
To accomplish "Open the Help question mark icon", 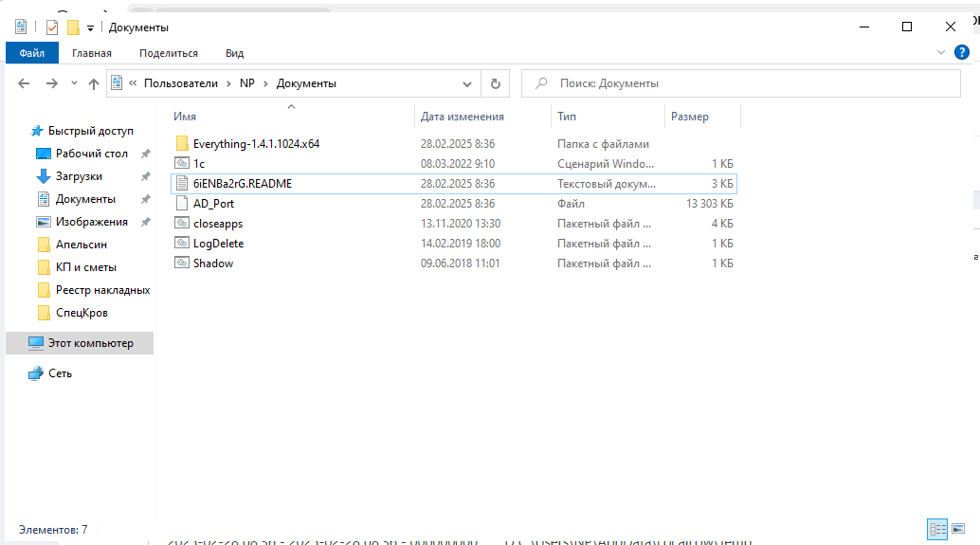I will point(961,53).
